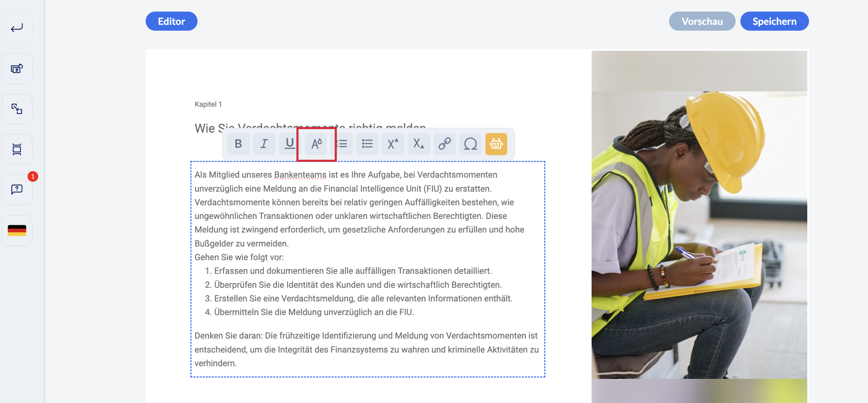868x403 pixels.
Task: Open the font size tool
Action: click(316, 144)
